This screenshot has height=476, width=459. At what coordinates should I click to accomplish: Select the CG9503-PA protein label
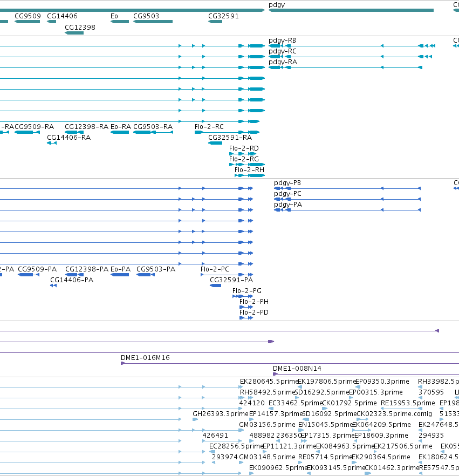pos(156,269)
